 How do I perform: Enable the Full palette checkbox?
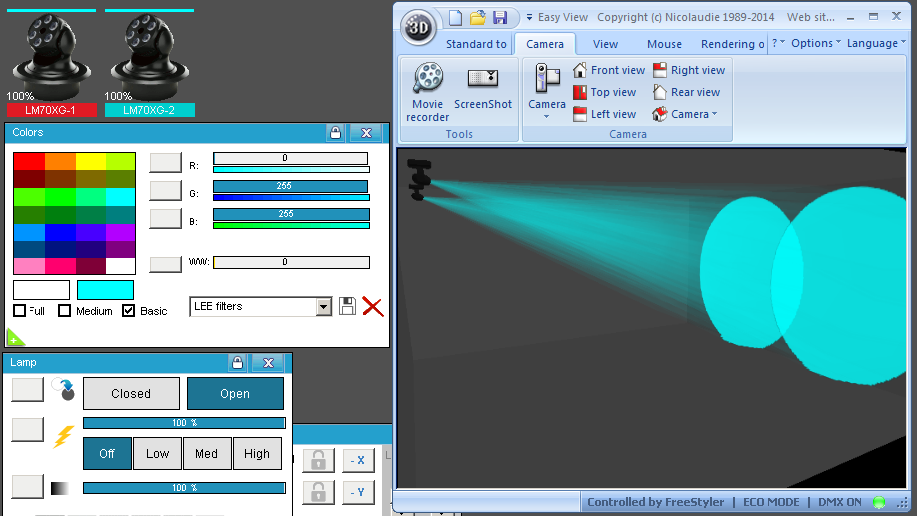click(x=19, y=311)
